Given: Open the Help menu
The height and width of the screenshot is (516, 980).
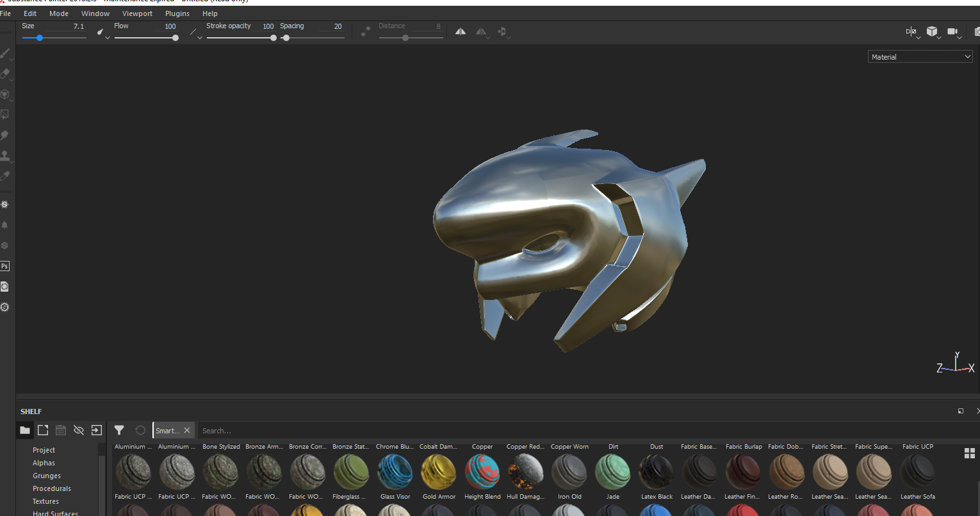Looking at the screenshot, I should click(210, 13).
